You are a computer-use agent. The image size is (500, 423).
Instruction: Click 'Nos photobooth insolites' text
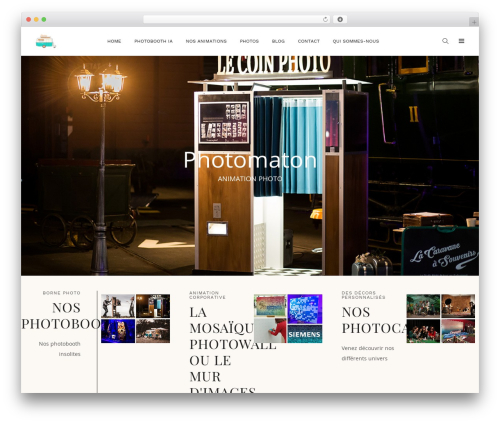(x=60, y=349)
